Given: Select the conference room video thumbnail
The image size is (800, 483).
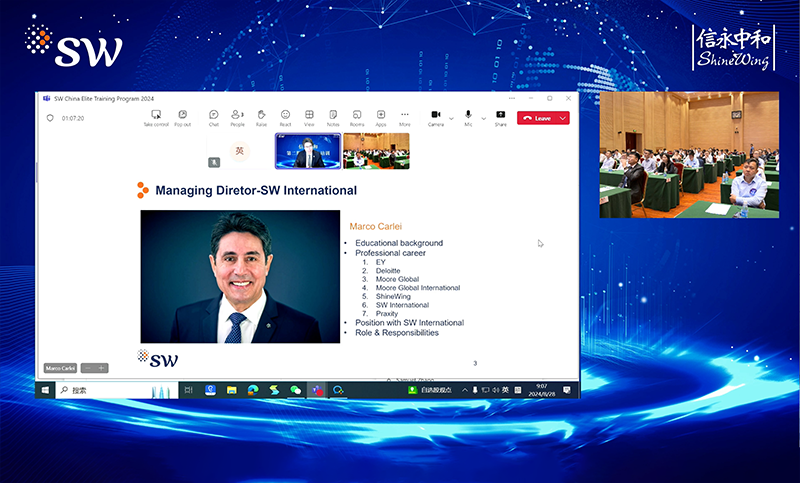Looking at the screenshot, I should (376, 151).
